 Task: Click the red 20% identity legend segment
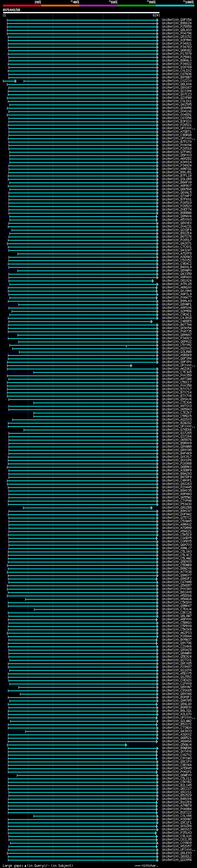(x=22, y=6)
